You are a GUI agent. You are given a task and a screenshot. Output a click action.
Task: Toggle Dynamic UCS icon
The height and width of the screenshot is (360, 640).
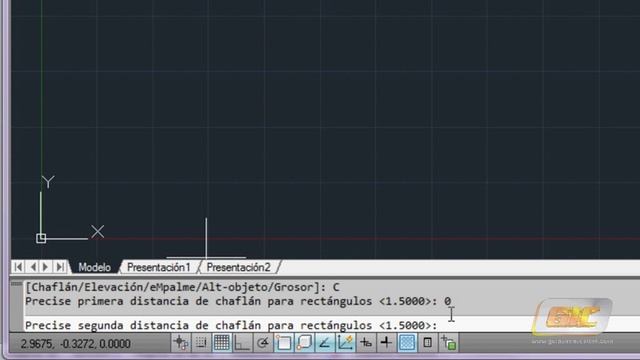345,342
